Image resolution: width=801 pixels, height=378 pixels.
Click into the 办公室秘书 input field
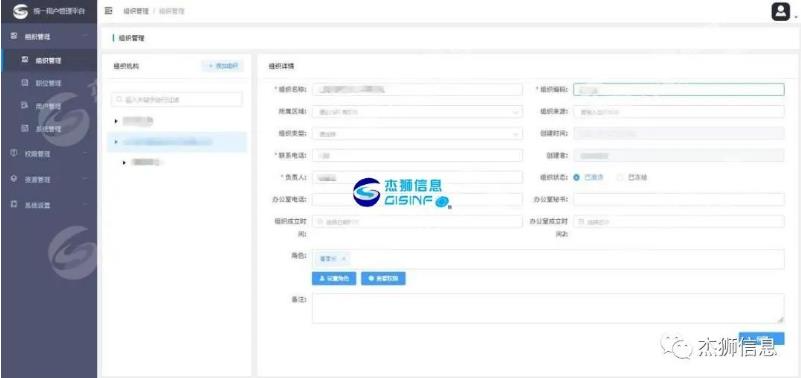[x=678, y=199]
